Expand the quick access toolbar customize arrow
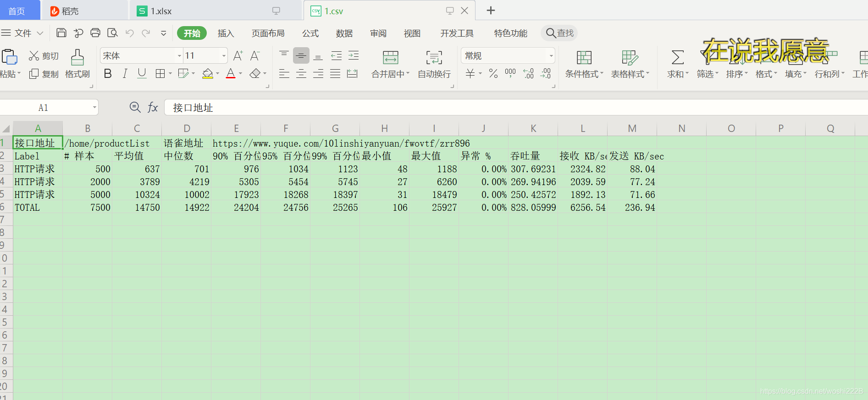 pos(163,33)
